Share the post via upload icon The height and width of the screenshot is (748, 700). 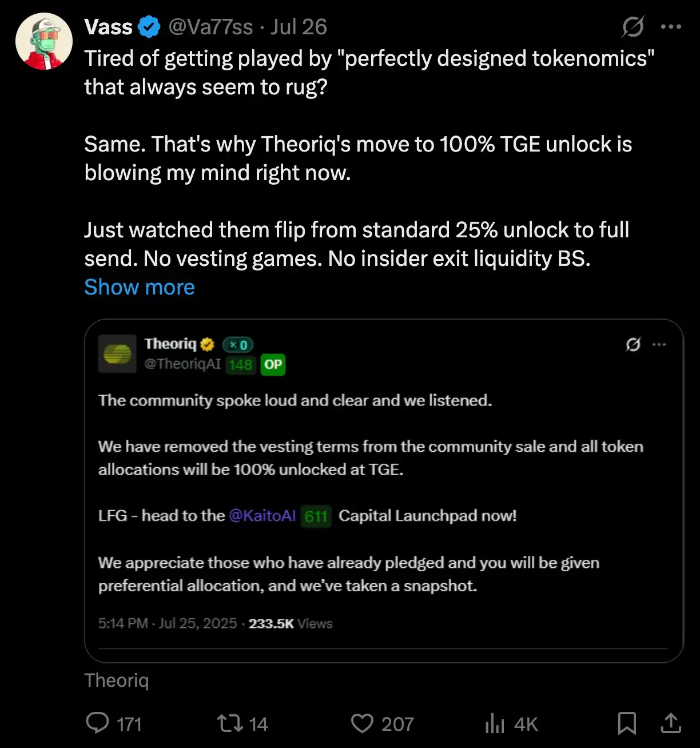(x=671, y=723)
